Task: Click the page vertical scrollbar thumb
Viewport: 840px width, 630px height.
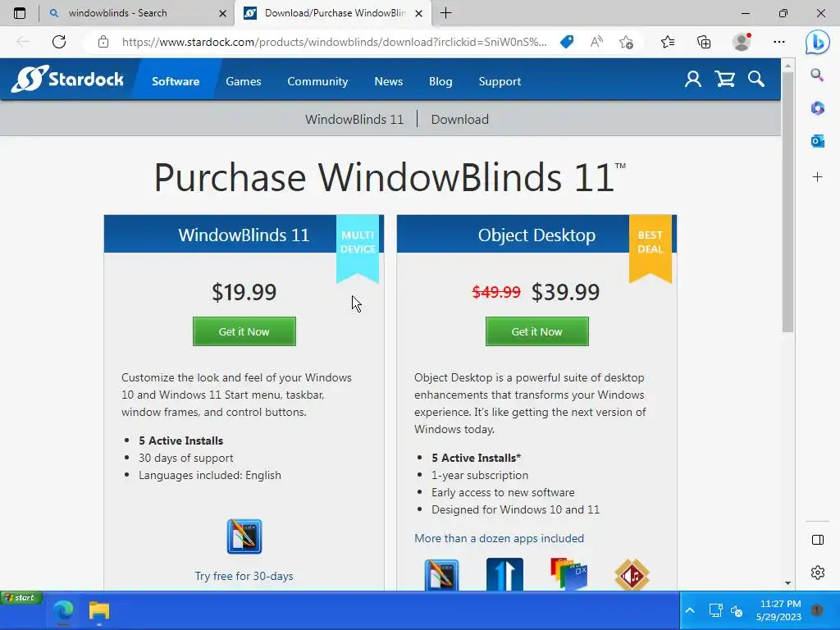Action: (787, 201)
